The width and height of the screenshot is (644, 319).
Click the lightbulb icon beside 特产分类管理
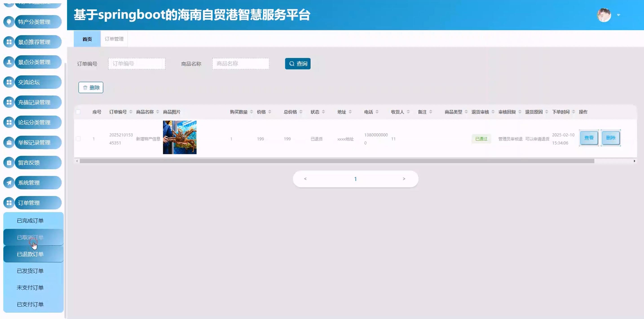9,22
